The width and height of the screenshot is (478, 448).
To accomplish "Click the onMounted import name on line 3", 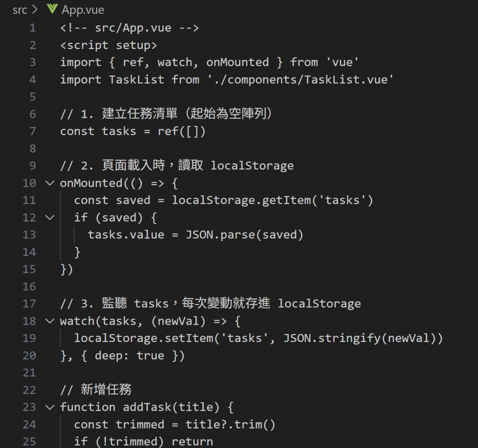I will pyautogui.click(x=238, y=62).
